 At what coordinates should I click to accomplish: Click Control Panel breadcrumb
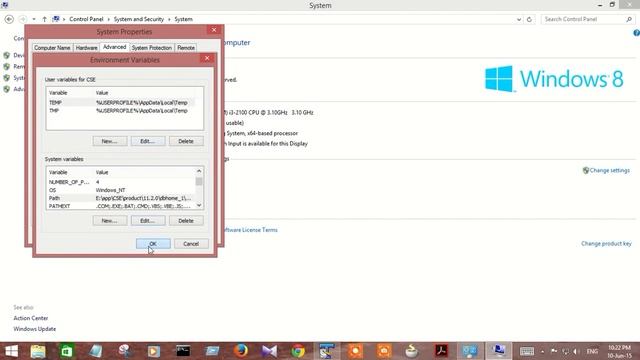click(x=86, y=19)
